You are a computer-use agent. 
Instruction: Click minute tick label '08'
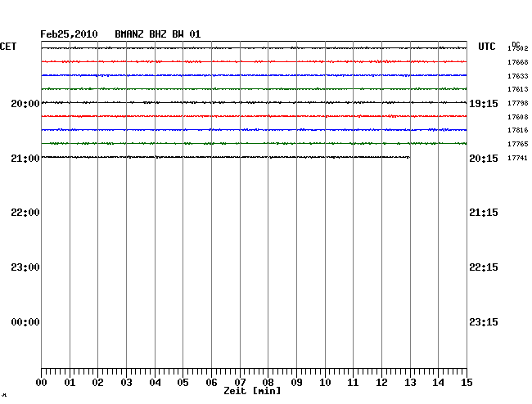click(268, 383)
